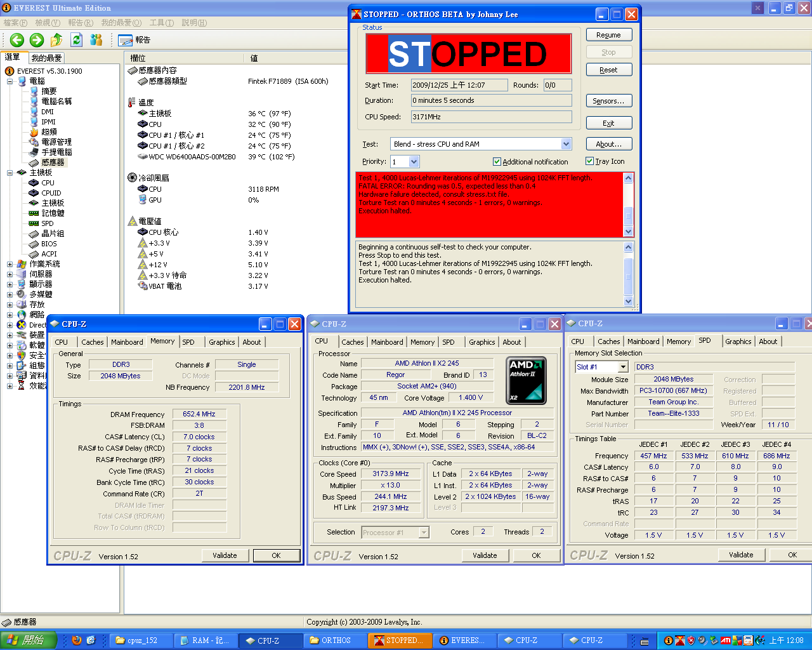The image size is (812, 650).
Task: Launch Firefox from the quick launch bar
Action: coord(77,640)
